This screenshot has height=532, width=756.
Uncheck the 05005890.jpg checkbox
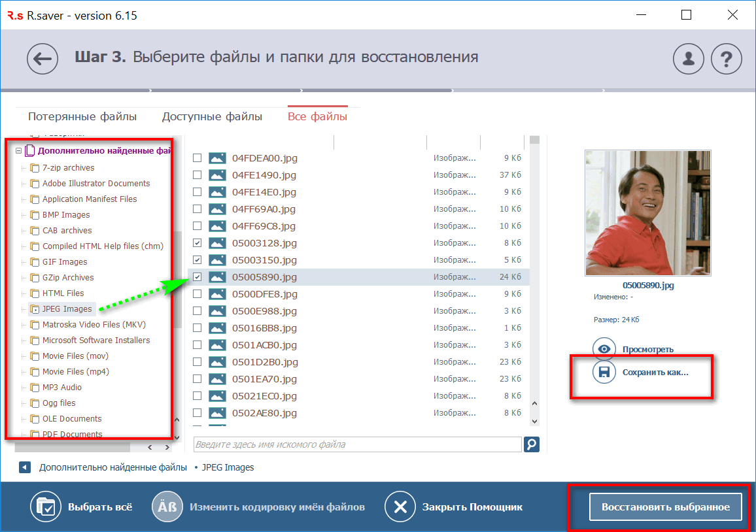coord(197,277)
